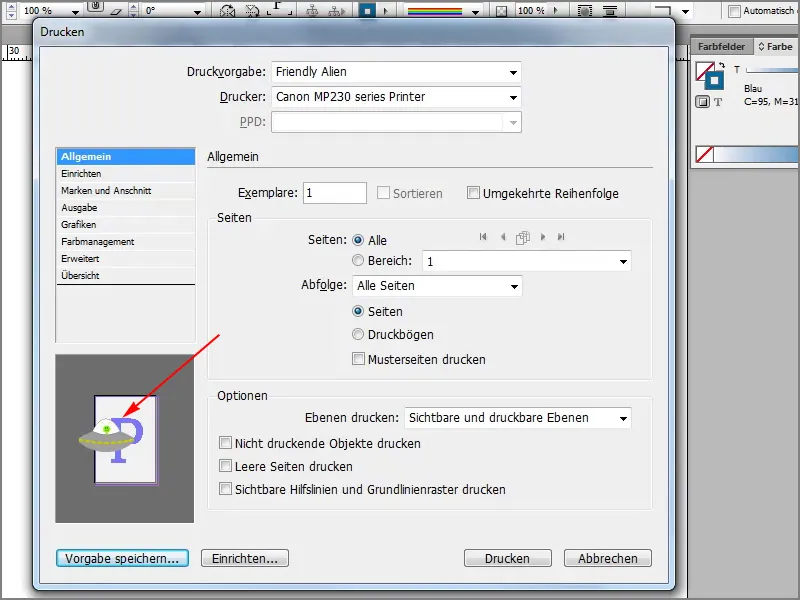Click the rotate 90° clockwise icon
800x600 pixels.
point(228,10)
